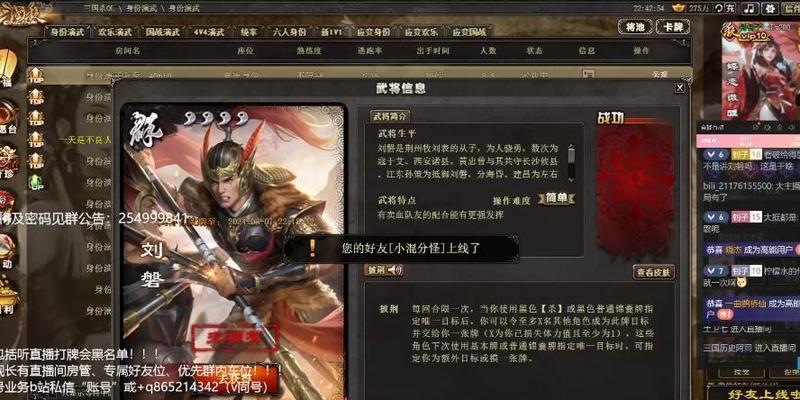Close the 武将信息 dialog
Image resolution: width=800 pixels, height=400 pixels.
coord(680,88)
